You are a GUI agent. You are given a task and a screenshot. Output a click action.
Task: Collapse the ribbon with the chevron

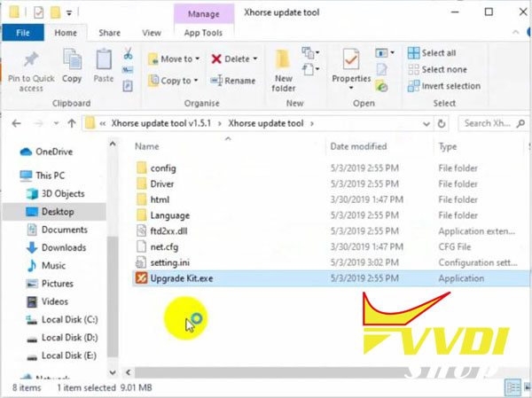(x=516, y=33)
